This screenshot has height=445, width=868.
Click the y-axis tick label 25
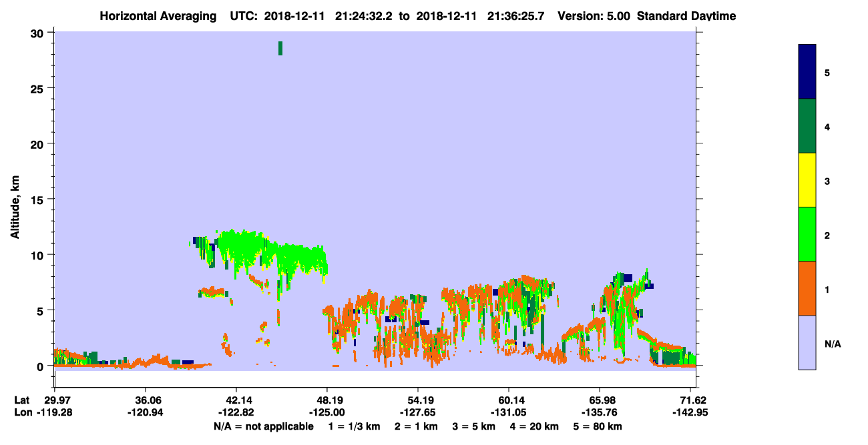point(38,88)
